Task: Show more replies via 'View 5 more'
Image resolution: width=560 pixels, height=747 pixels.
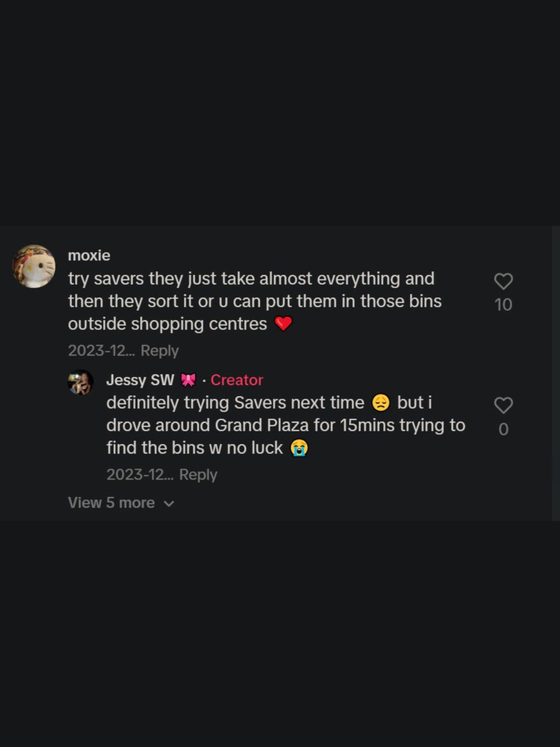Action: coord(111,502)
